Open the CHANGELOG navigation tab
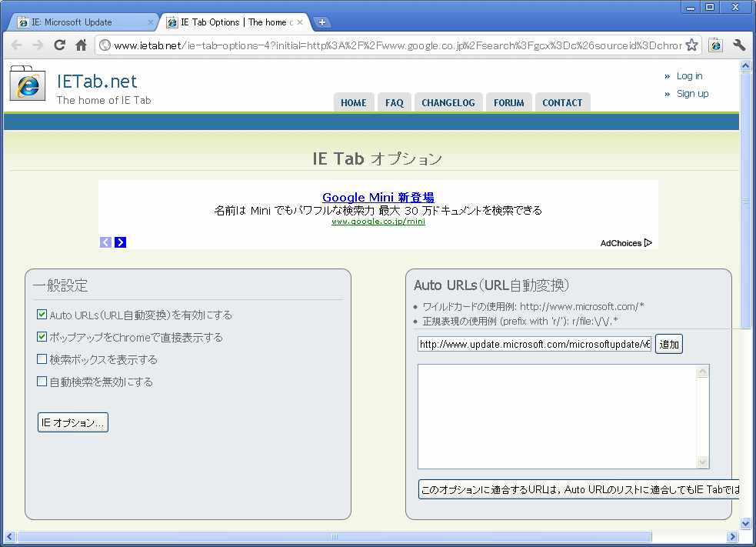The height and width of the screenshot is (547, 756). coord(448,103)
